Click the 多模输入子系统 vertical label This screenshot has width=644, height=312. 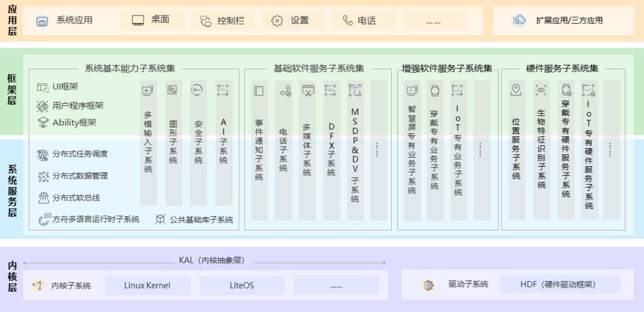coord(148,142)
